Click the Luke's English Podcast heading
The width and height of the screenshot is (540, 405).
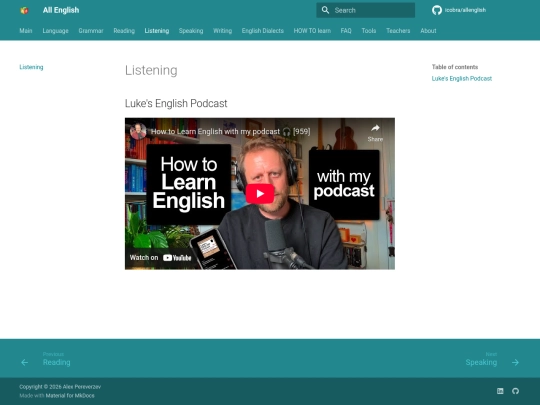[176, 103]
